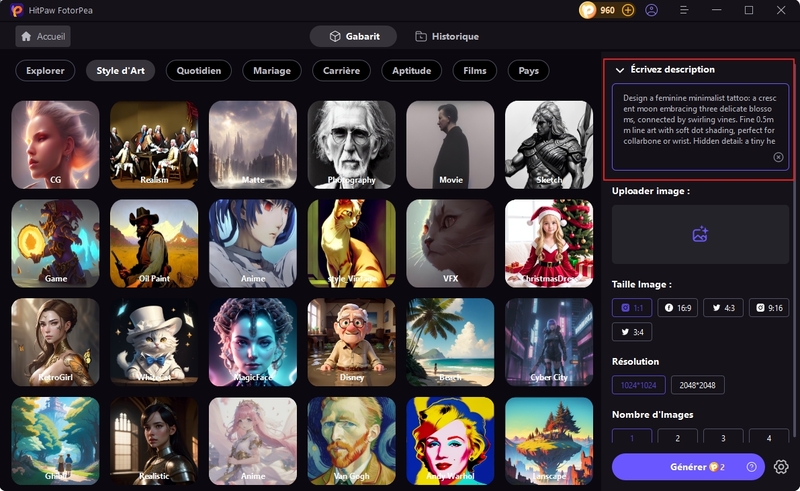Choose the Cyber City style thumbnail
This screenshot has width=800, height=491.
[x=549, y=342]
